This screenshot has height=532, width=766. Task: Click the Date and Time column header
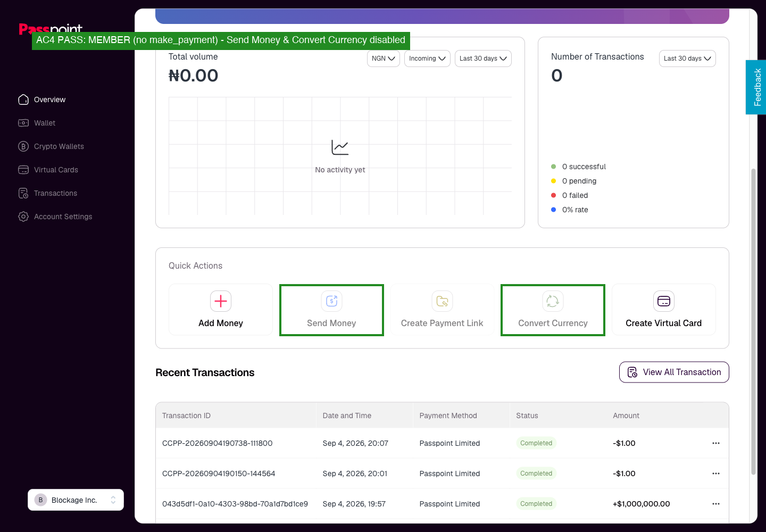(347, 415)
